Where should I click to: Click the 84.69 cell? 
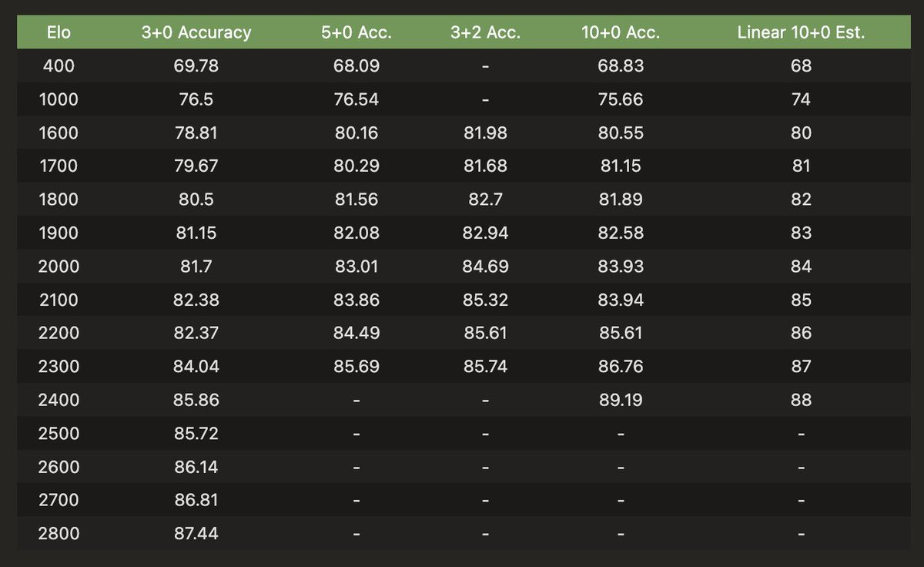pos(485,267)
